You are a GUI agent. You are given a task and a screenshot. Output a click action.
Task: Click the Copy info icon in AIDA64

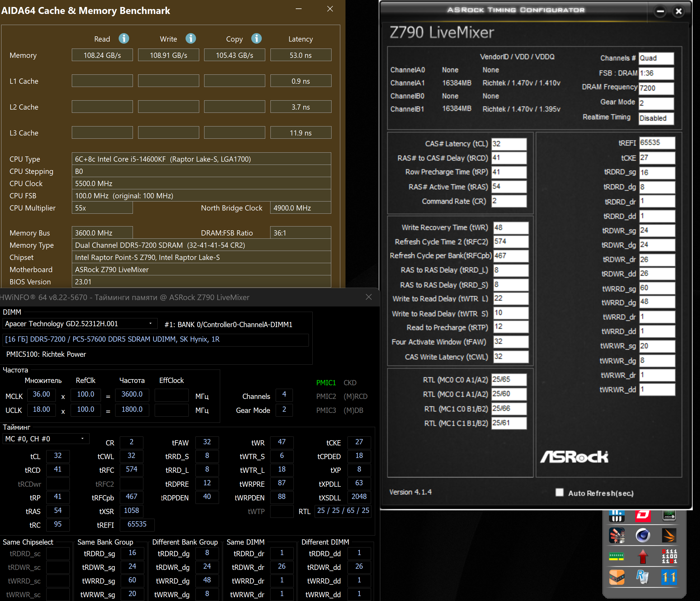[257, 38]
